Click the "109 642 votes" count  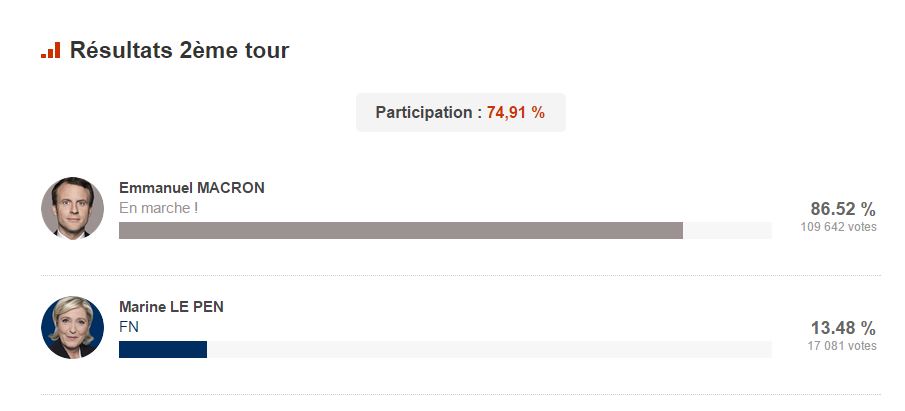pyautogui.click(x=838, y=227)
